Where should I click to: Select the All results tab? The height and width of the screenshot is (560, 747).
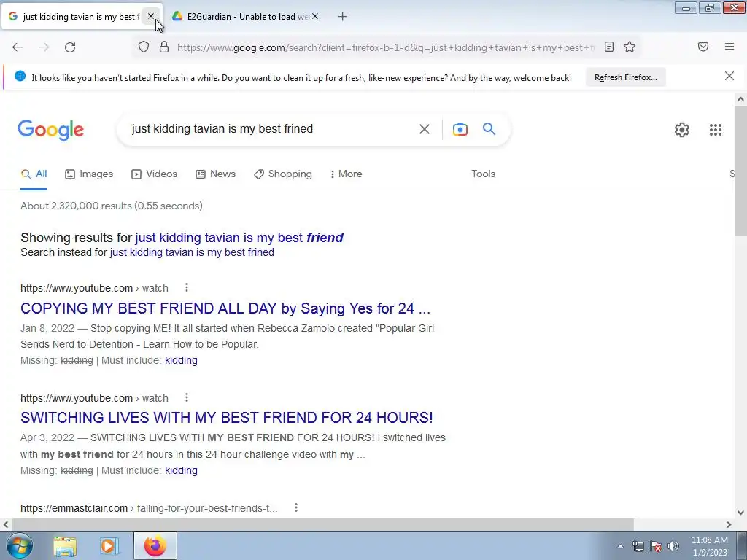click(34, 174)
